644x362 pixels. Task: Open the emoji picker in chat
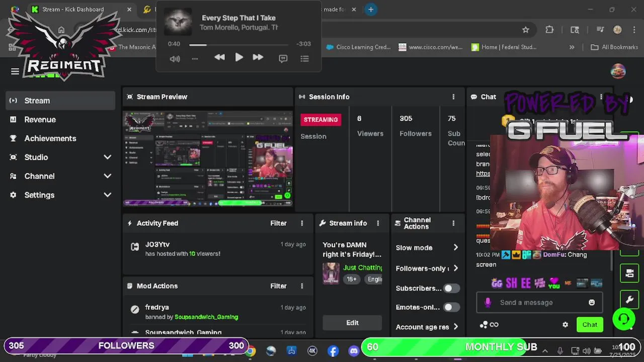(592, 303)
